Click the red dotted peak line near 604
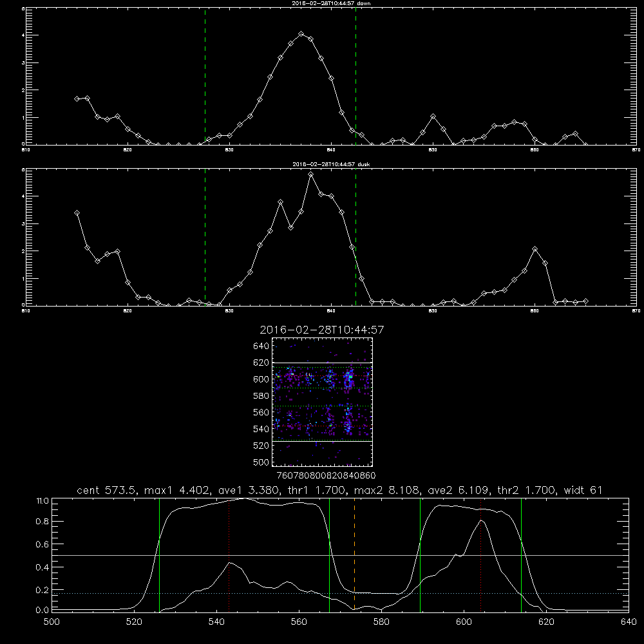 pos(480,554)
